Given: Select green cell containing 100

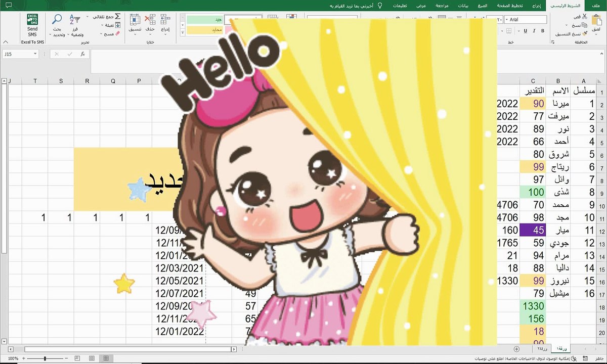Looking at the screenshot, I should click(533, 192).
